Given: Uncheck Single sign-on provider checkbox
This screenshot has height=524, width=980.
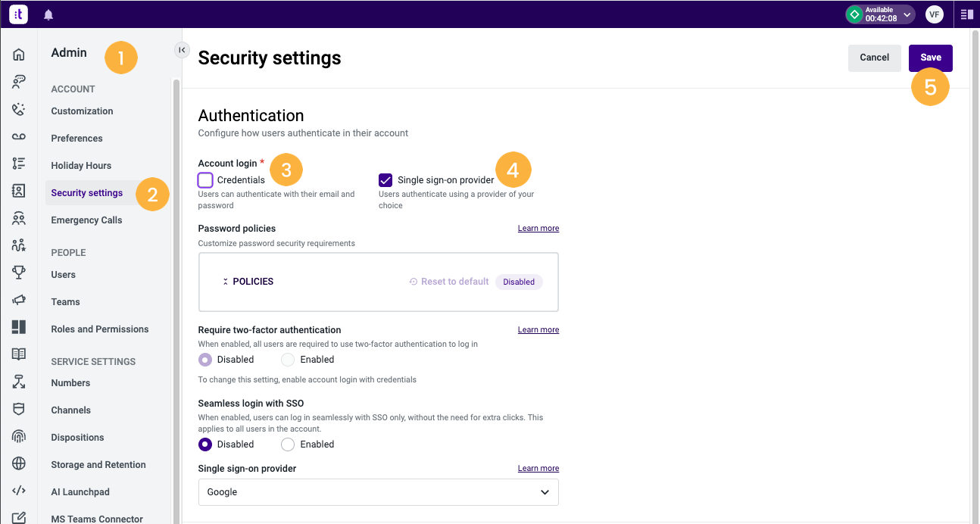Looking at the screenshot, I should coord(385,180).
